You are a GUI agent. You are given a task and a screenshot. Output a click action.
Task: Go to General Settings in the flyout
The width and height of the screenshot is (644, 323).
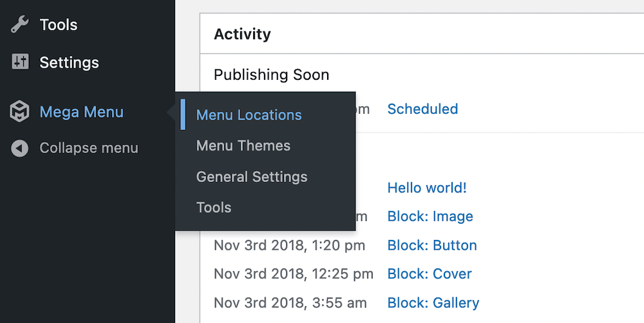[251, 177]
